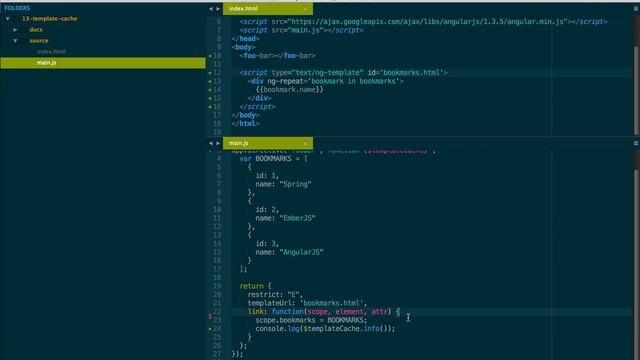Click the docs folder label
Viewport: 640px width, 360px height.
(36, 30)
